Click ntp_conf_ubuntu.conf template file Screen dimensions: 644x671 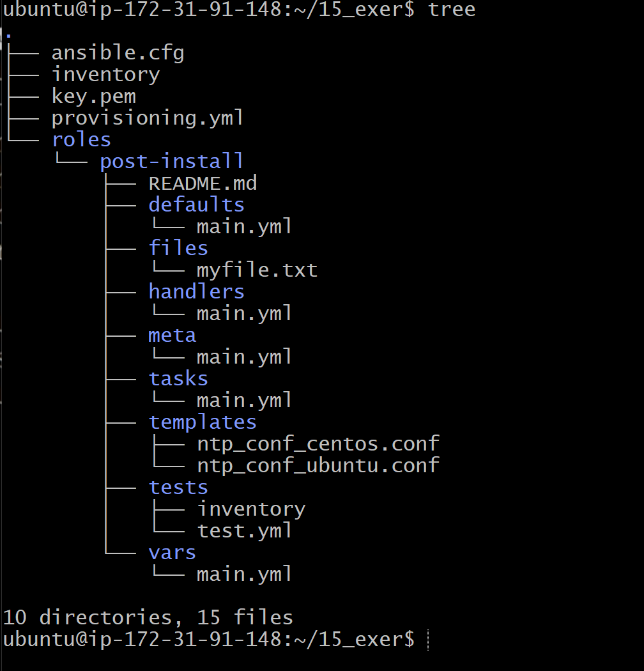(x=318, y=466)
